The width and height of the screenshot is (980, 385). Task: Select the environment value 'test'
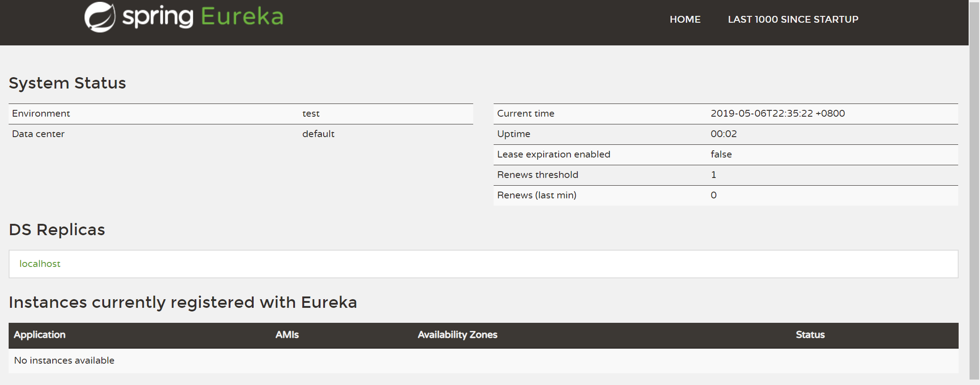click(311, 114)
